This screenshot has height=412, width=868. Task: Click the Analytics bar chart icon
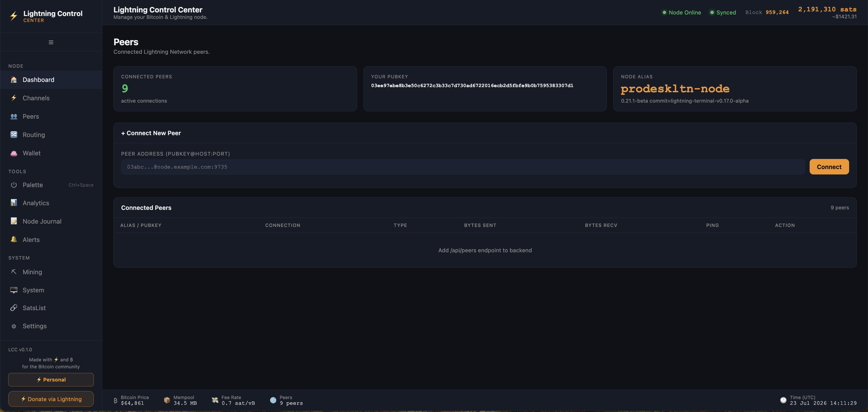coord(14,203)
